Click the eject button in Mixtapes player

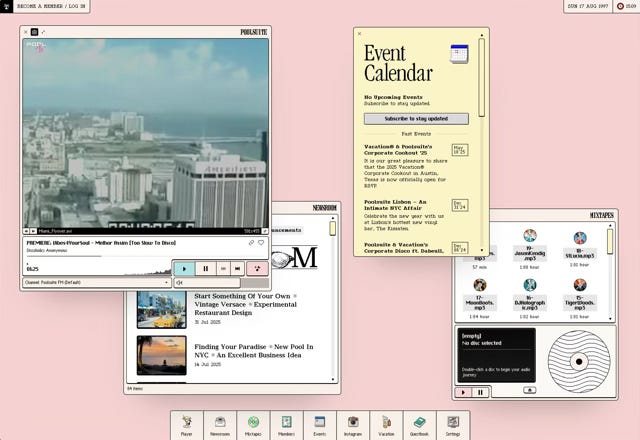pos(530,390)
